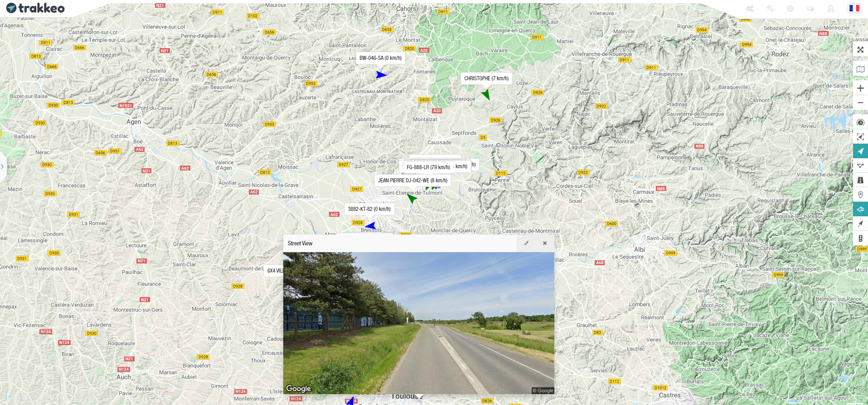Screen dimensions: 868x405
Task: Toggle the geofences polygon icon
Action: pyautogui.click(x=860, y=166)
